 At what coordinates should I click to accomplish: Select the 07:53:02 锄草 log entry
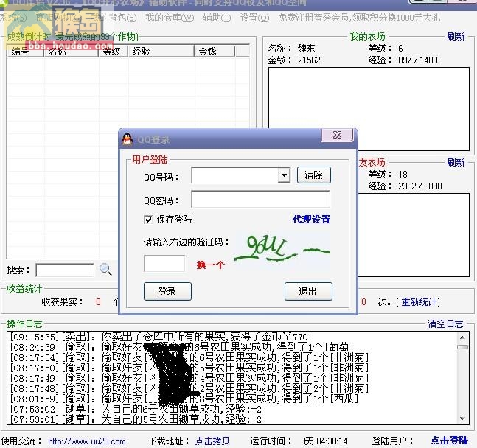[136, 409]
